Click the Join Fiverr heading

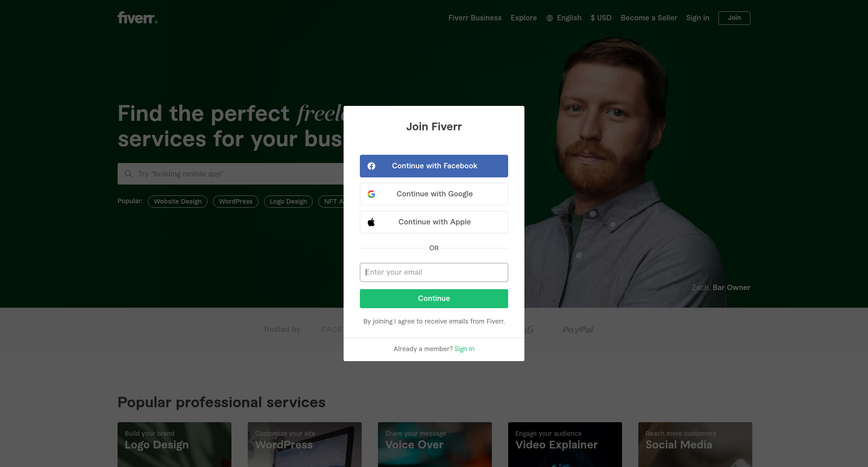click(x=434, y=127)
